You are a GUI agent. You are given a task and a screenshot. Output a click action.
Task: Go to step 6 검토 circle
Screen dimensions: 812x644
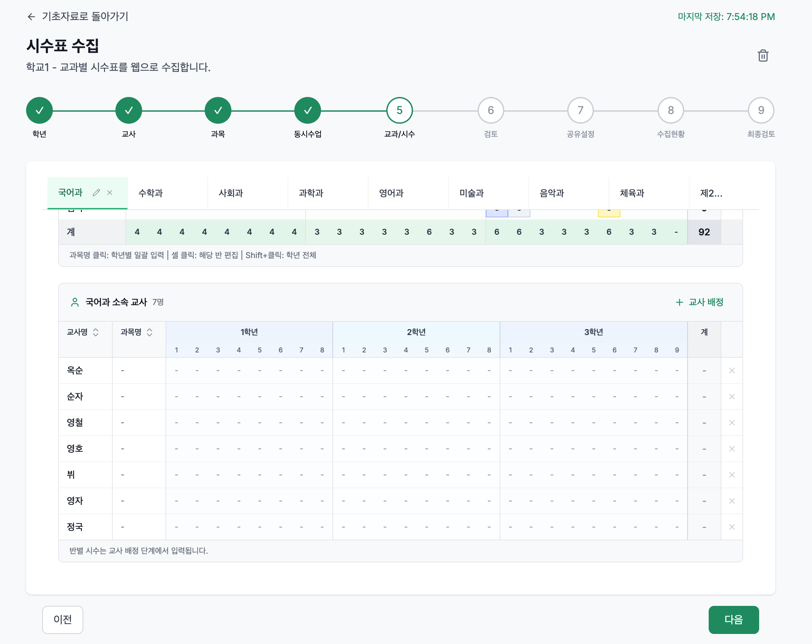(x=490, y=110)
